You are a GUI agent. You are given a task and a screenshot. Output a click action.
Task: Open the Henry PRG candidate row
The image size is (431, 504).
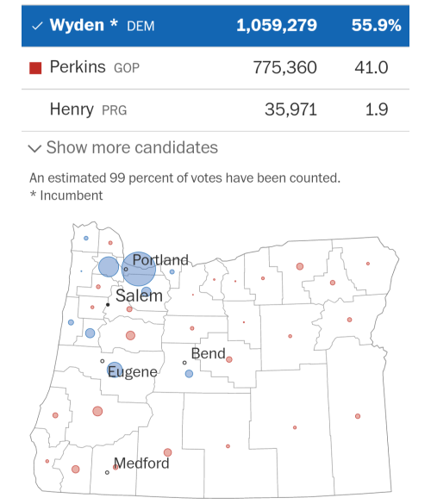(x=215, y=110)
